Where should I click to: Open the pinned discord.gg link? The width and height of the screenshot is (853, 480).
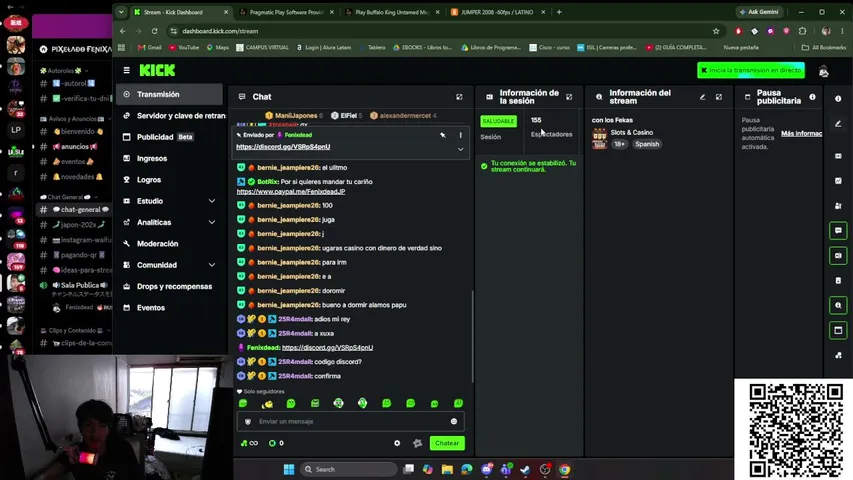click(x=283, y=147)
